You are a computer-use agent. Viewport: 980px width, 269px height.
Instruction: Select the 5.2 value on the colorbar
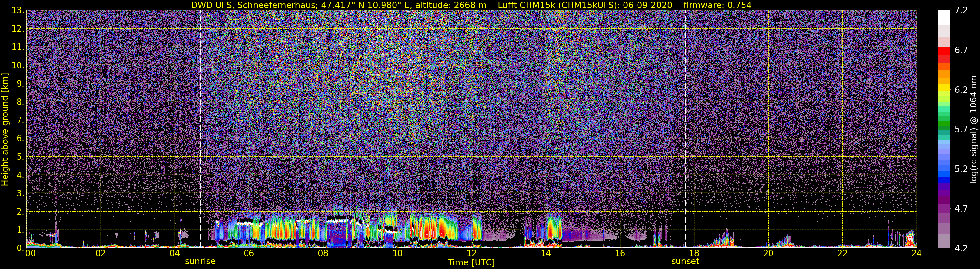pos(961,169)
